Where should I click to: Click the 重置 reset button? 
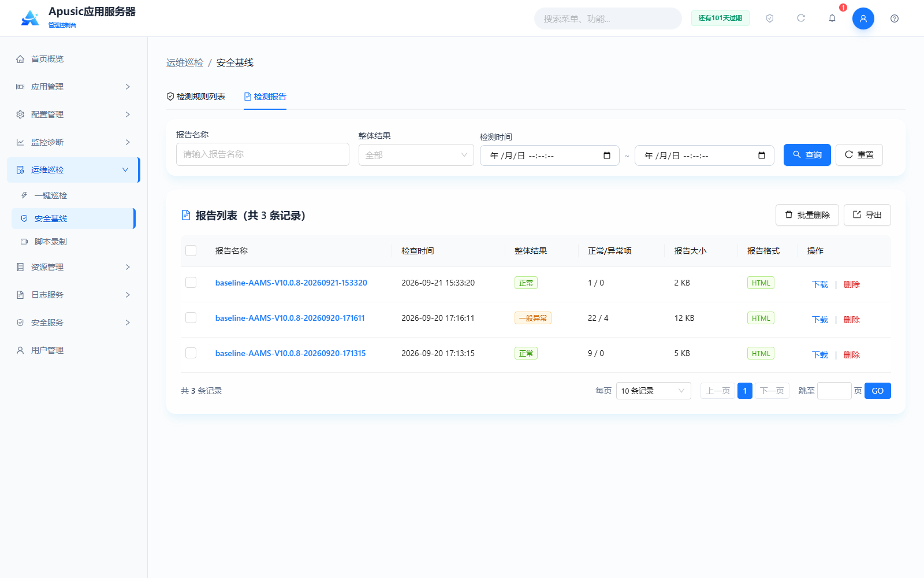(859, 155)
